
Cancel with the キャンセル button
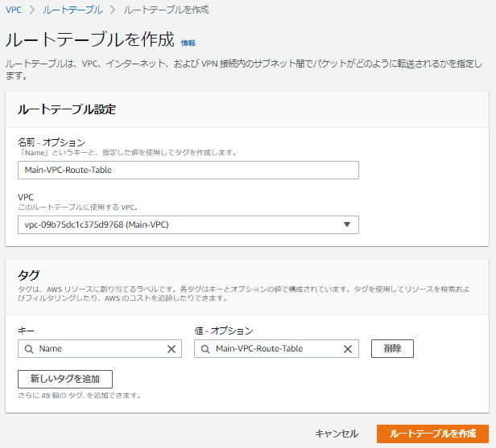[337, 434]
